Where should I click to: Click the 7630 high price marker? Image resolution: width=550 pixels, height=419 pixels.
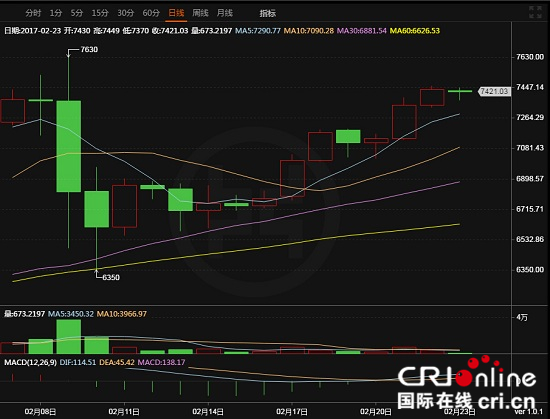click(x=89, y=49)
